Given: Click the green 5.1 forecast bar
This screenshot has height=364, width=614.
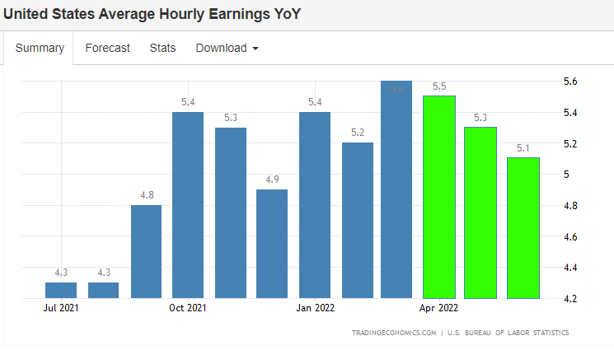Looking at the screenshot, I should [523, 228].
